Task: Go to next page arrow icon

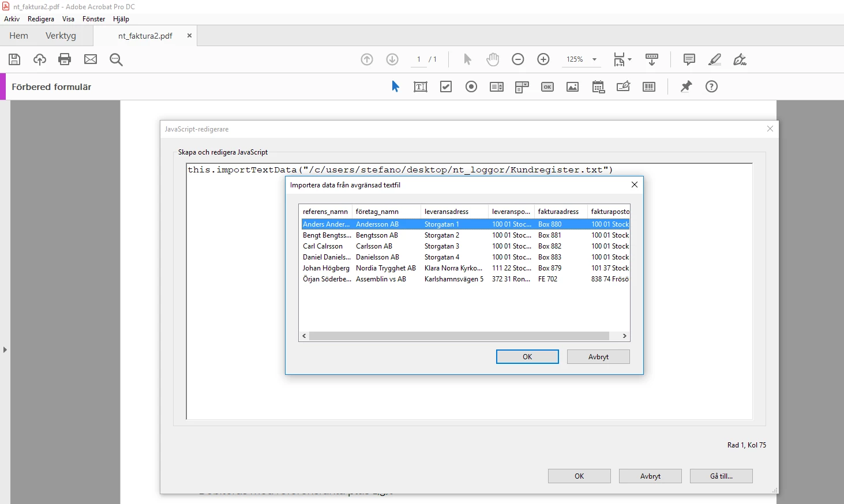Action: click(392, 59)
